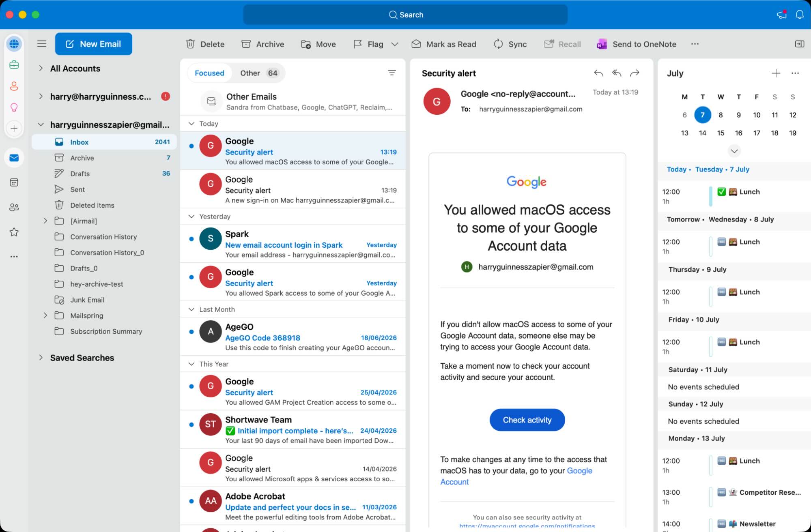The width and height of the screenshot is (811, 532).
Task: Open the Flag options dropdown arrow
Action: (395, 44)
